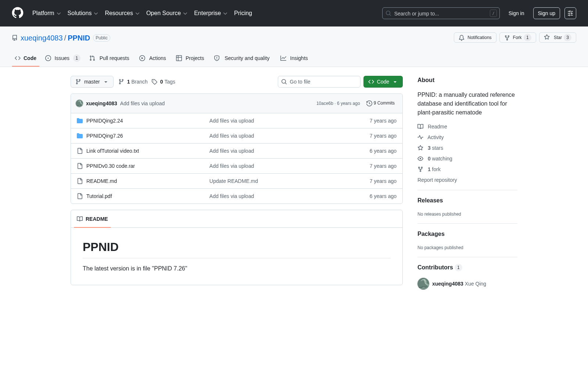Click the file icon for Tutorial.pdf
This screenshot has width=588, height=368.
[80, 196]
